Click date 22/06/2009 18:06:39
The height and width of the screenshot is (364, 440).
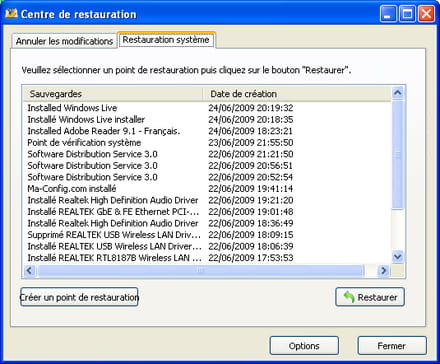pos(251,246)
